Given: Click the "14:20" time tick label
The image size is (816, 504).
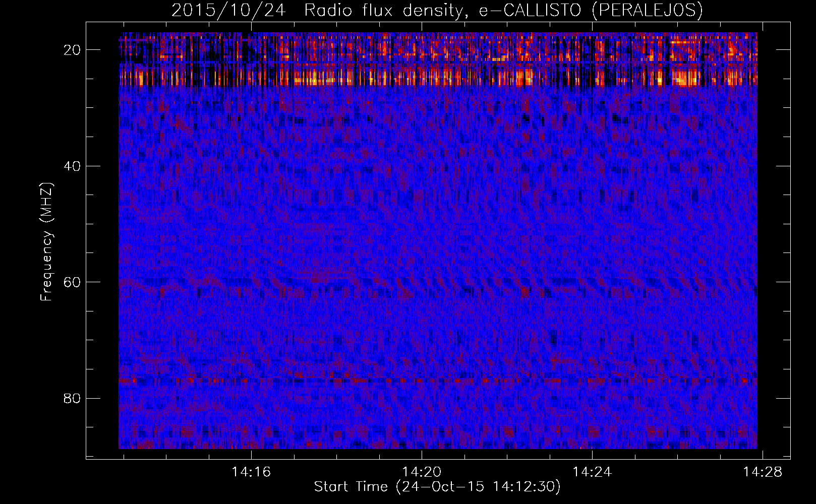Looking at the screenshot, I should pos(422,472).
